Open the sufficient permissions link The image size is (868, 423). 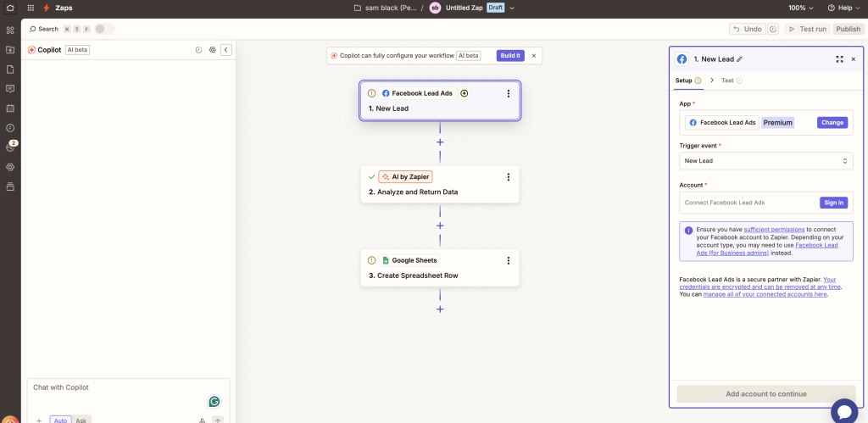pos(774,229)
